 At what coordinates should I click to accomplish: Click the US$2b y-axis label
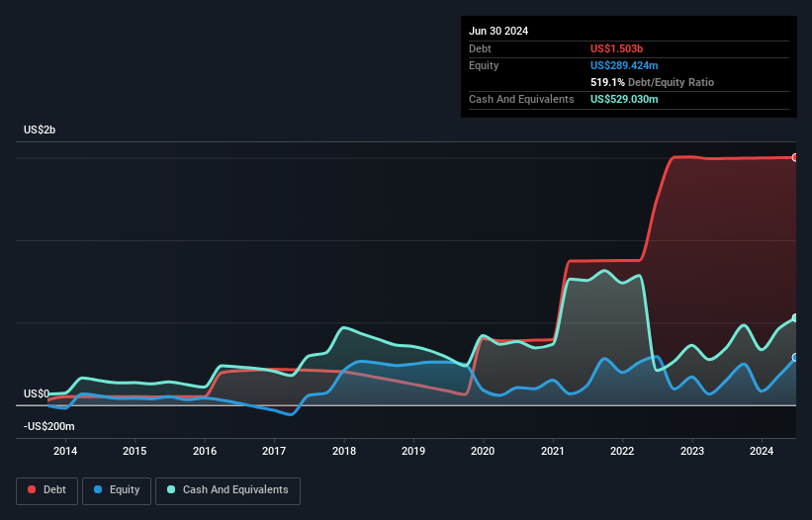pyautogui.click(x=40, y=130)
